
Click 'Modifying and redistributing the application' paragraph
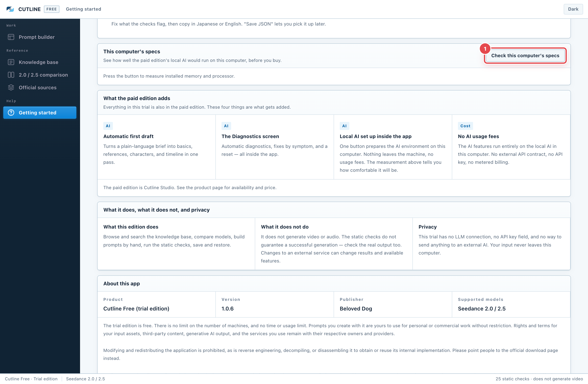(331, 354)
